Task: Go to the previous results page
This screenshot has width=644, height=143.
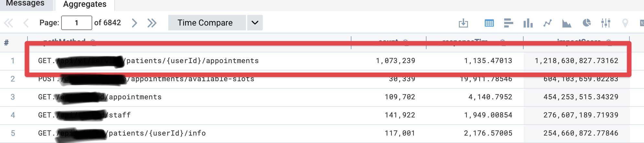Action: click(x=27, y=23)
